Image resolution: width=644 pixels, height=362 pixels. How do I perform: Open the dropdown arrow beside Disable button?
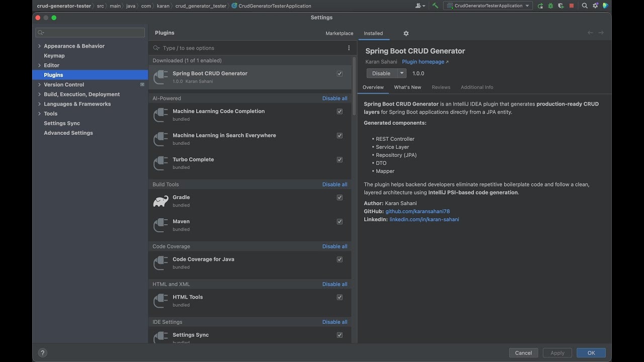click(x=401, y=73)
